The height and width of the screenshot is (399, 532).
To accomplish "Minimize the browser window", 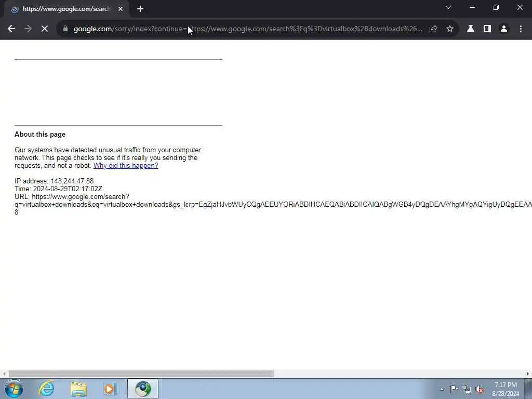I will [472, 7].
